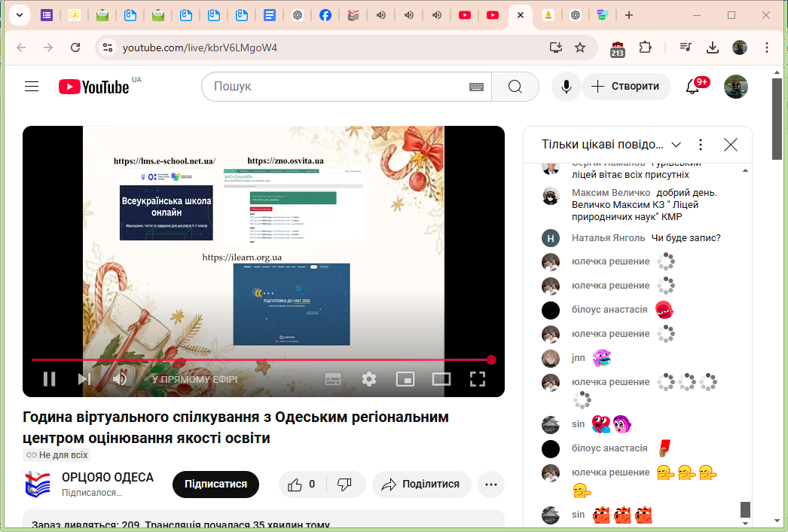Mute the video player volume
788x532 pixels.
coord(119,379)
